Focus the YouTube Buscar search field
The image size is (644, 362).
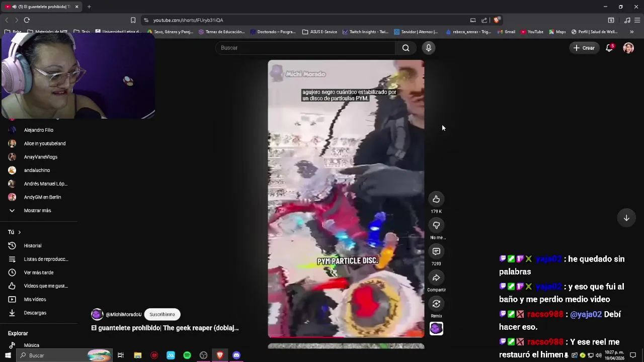pyautogui.click(x=306, y=48)
